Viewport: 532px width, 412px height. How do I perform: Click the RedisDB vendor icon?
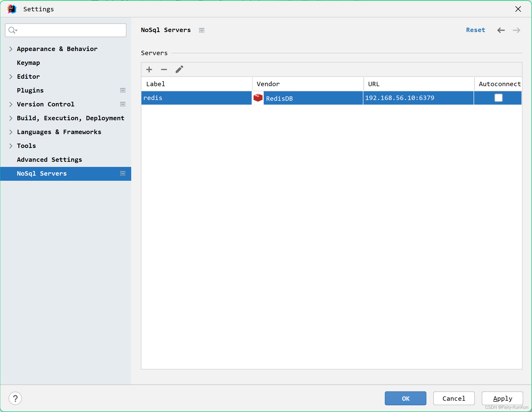click(258, 98)
